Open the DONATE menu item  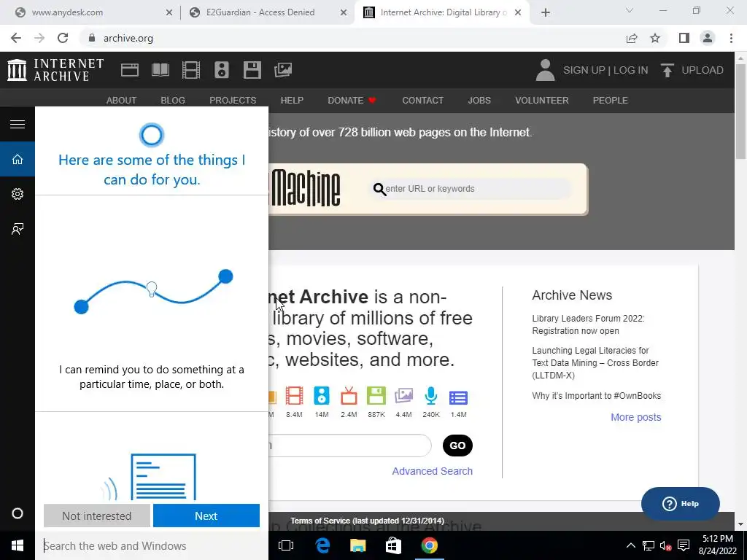tap(352, 101)
